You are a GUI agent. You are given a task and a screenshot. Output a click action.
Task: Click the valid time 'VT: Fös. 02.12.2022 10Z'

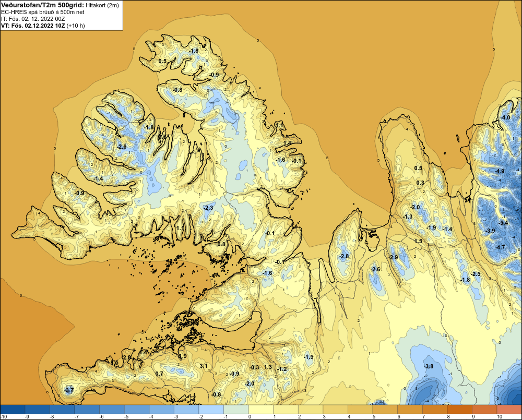coord(33,25)
